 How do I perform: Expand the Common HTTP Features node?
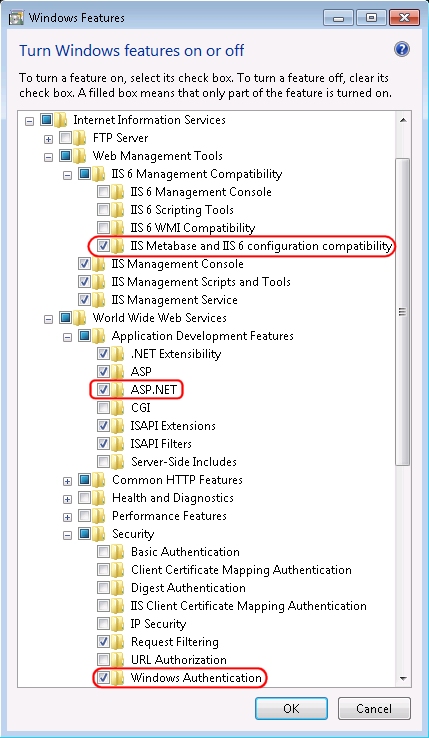[67, 481]
